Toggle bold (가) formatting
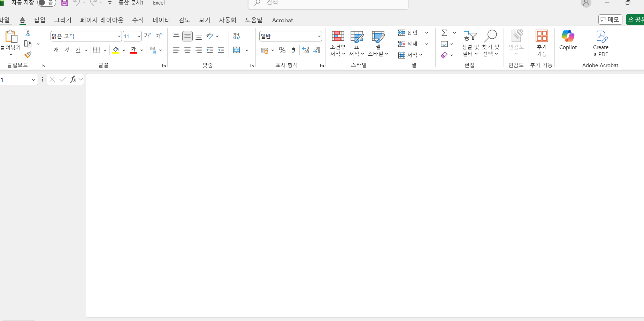The width and height of the screenshot is (644, 321). pyautogui.click(x=56, y=50)
